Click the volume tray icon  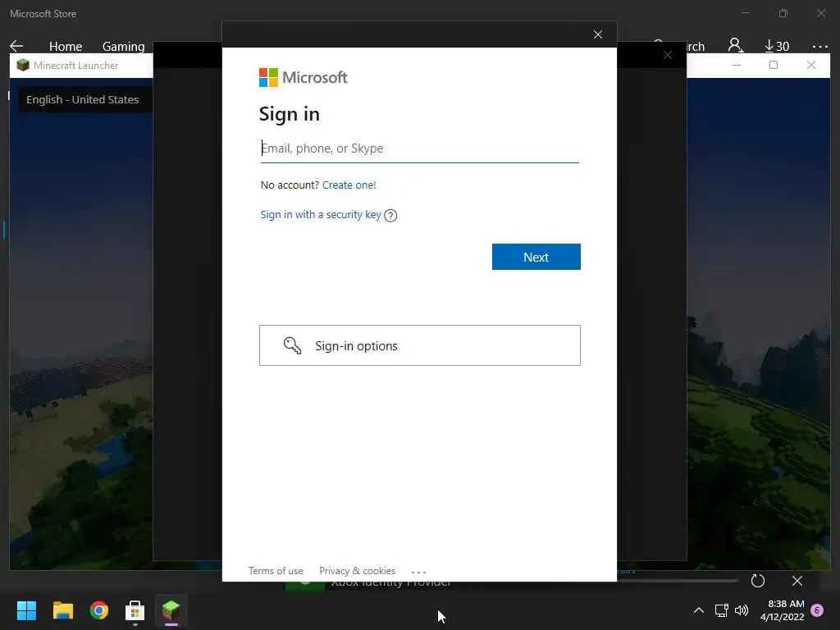click(742, 610)
